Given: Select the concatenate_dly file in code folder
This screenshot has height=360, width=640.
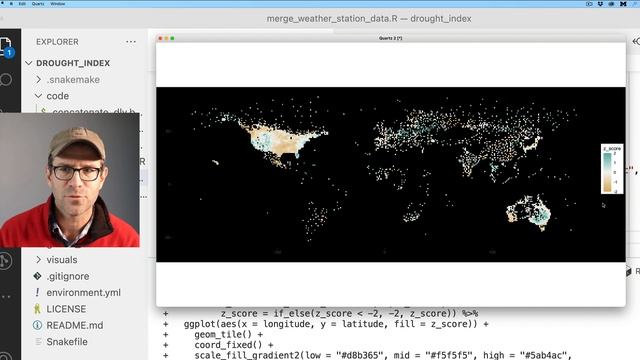Looking at the screenshot, I should coord(94,111).
